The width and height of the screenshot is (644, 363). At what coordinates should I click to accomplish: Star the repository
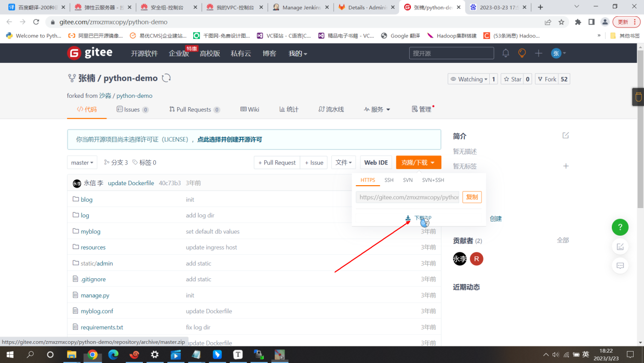click(513, 79)
